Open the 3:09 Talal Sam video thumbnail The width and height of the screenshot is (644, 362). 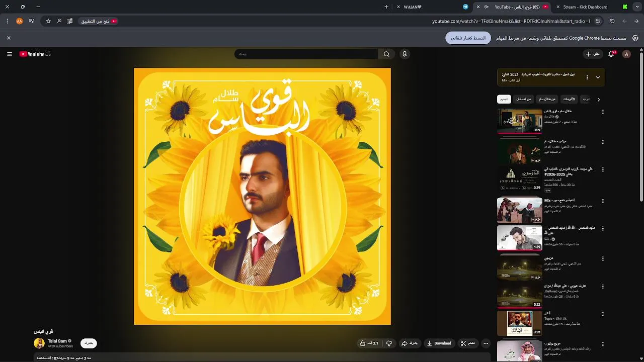point(520,121)
